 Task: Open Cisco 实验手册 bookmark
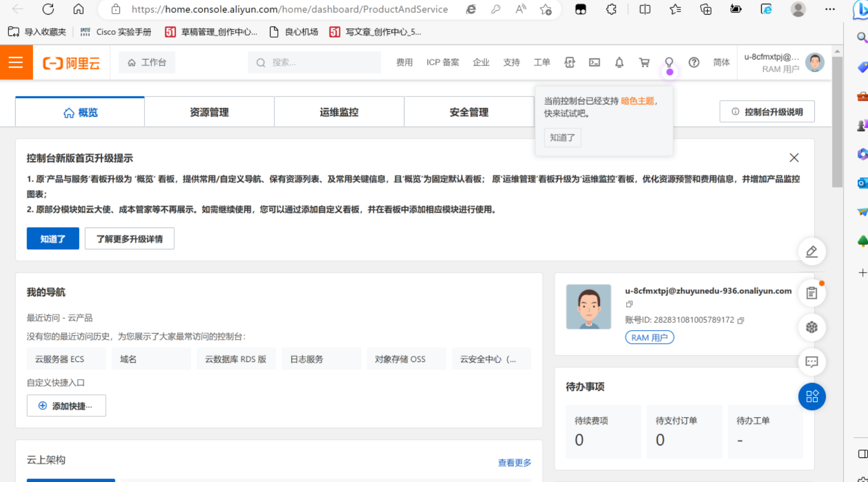tap(116, 32)
